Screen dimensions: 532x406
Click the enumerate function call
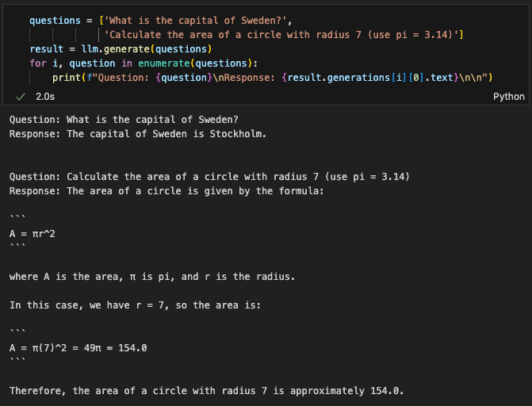point(164,63)
